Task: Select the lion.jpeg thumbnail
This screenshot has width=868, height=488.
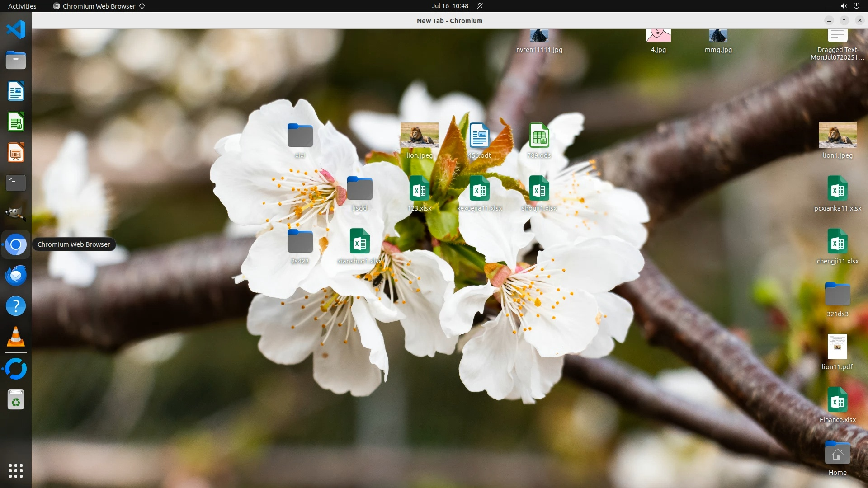Action: 419,135
